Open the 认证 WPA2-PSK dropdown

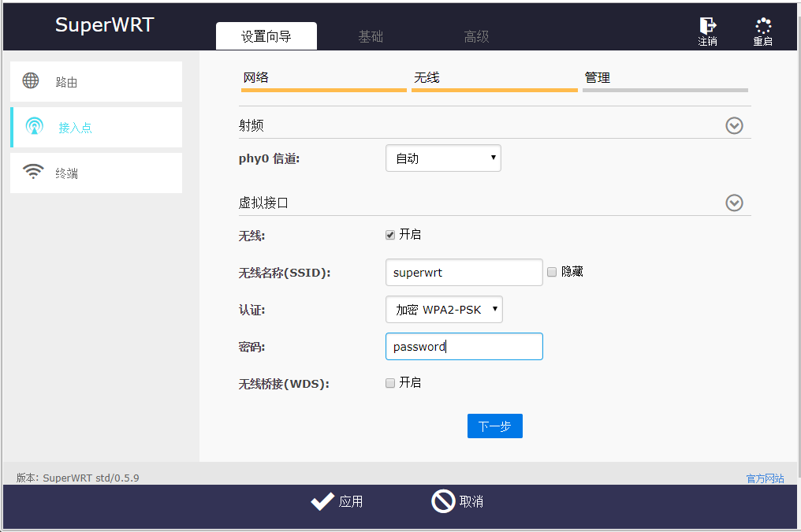tap(444, 310)
